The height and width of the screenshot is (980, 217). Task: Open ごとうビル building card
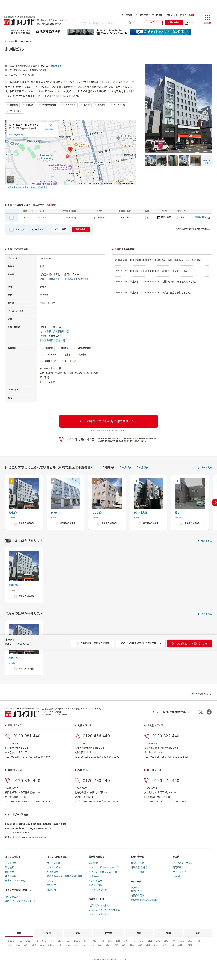pyautogui.click(x=107, y=502)
